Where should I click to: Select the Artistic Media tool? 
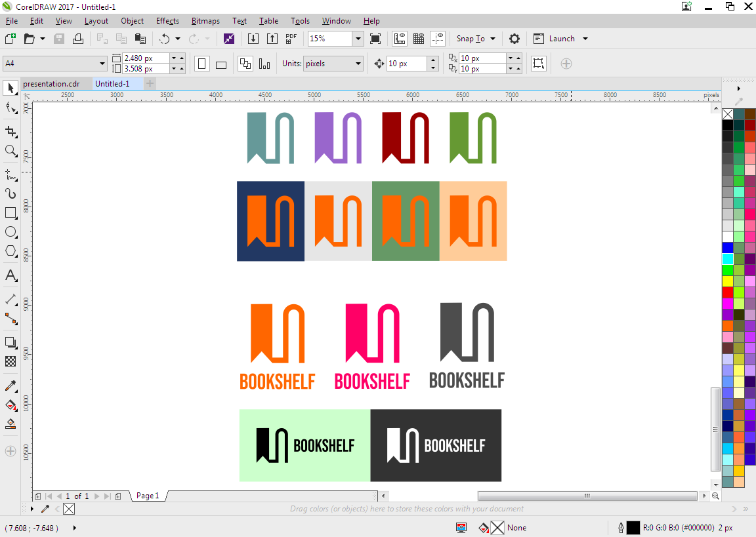pos(10,193)
